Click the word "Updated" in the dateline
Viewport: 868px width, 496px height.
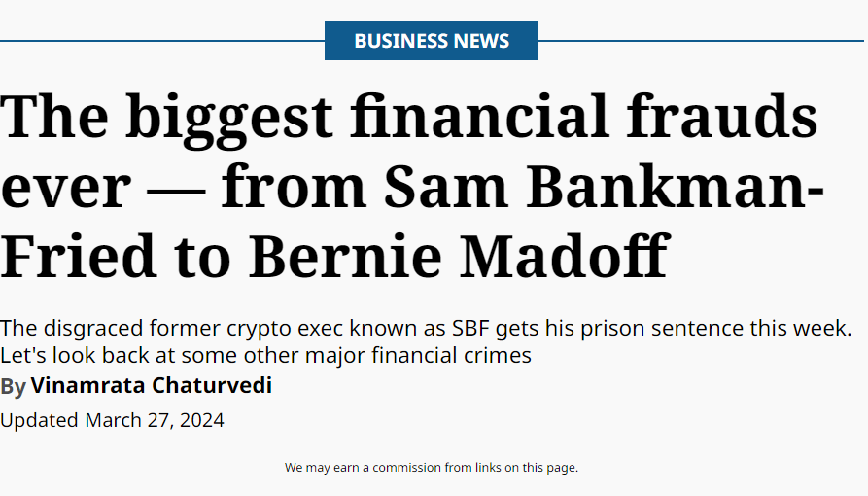[x=40, y=420]
